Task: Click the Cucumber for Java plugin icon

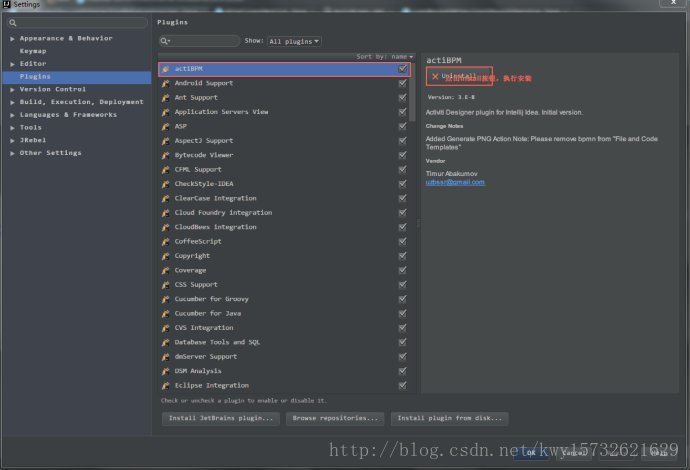Action: 165,313
